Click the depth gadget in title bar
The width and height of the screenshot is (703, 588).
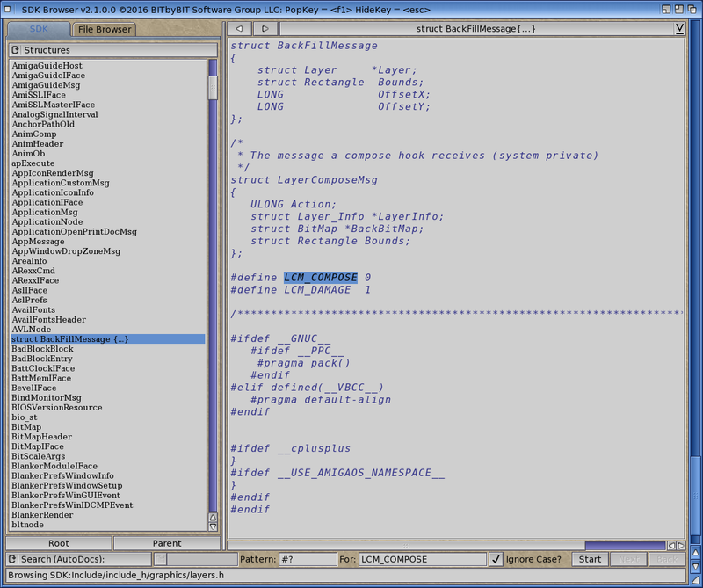[x=692, y=9]
